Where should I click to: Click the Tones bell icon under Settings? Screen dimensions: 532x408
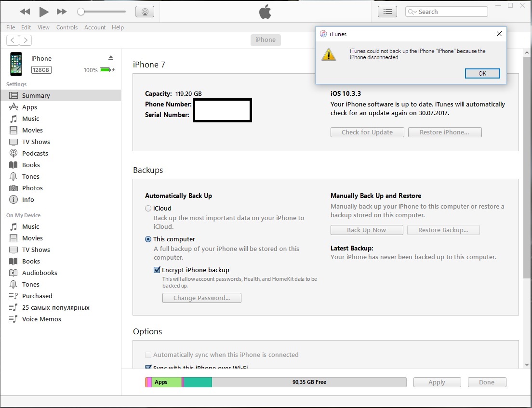(x=13, y=176)
